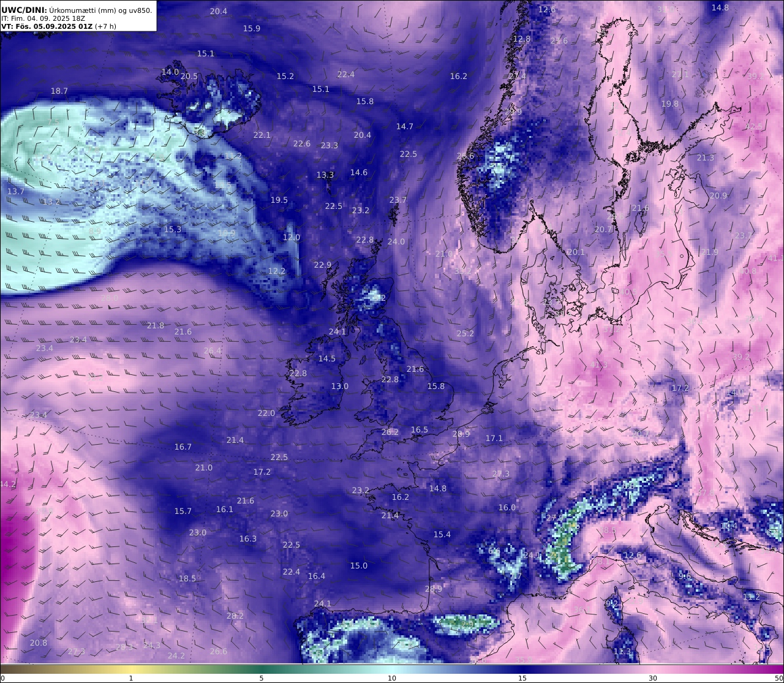The image size is (784, 683).
Task: Click the 19.5 map value
Action: click(x=279, y=200)
